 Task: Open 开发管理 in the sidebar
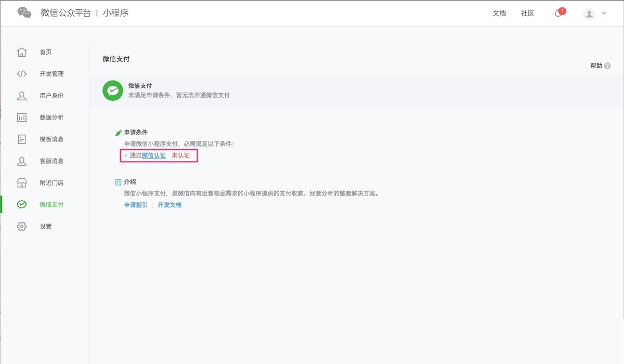click(x=51, y=74)
